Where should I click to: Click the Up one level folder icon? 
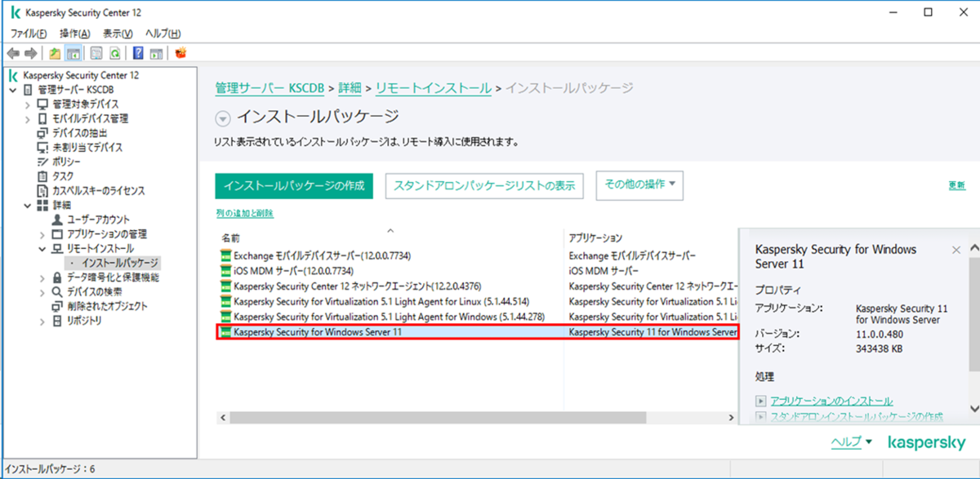tap(55, 53)
